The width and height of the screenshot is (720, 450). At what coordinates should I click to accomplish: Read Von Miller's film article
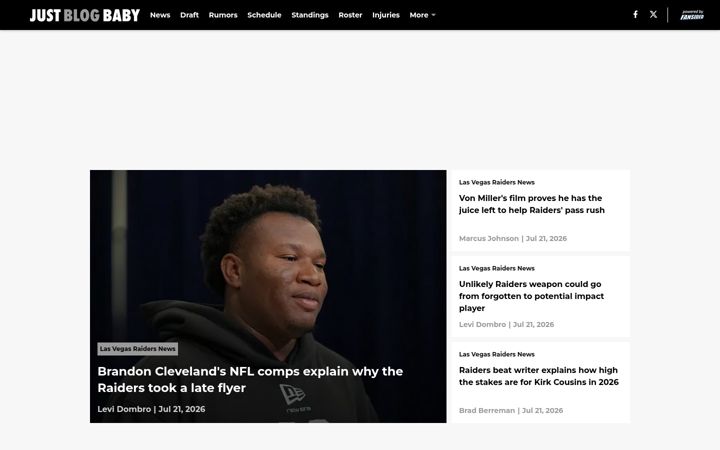[532, 204]
